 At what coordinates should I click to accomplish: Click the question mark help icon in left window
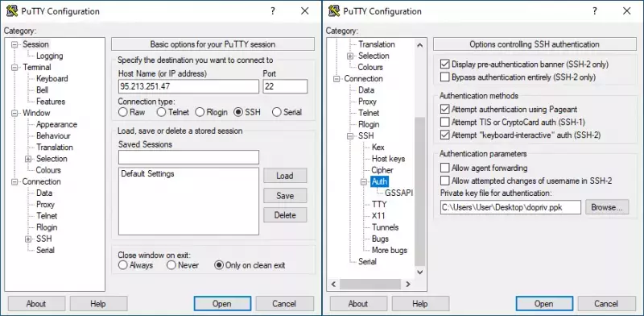pyautogui.click(x=272, y=11)
